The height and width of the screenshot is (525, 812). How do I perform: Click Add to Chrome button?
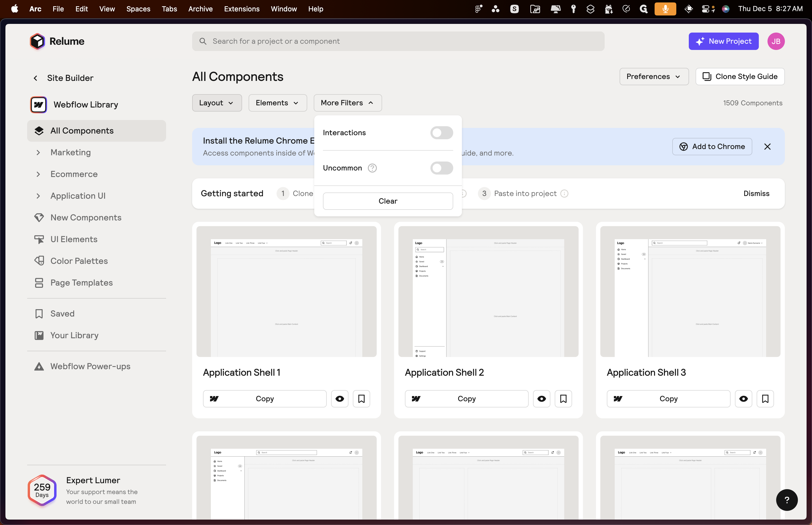point(712,147)
